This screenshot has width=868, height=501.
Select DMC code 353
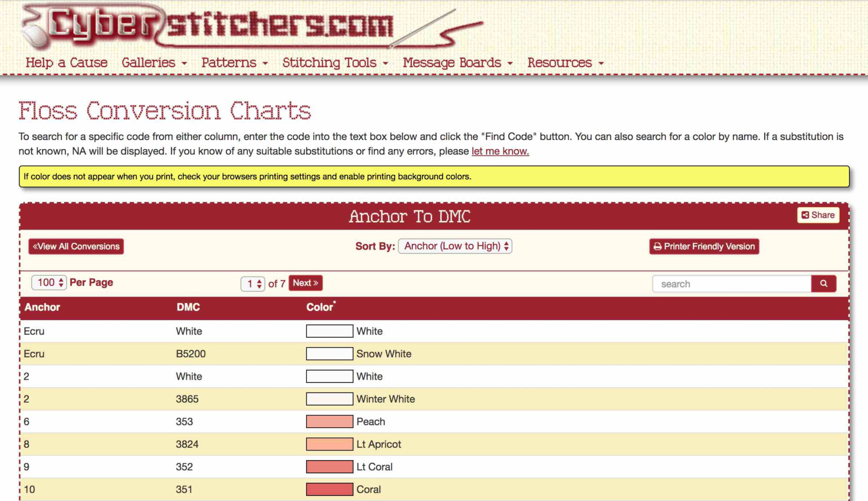click(184, 421)
